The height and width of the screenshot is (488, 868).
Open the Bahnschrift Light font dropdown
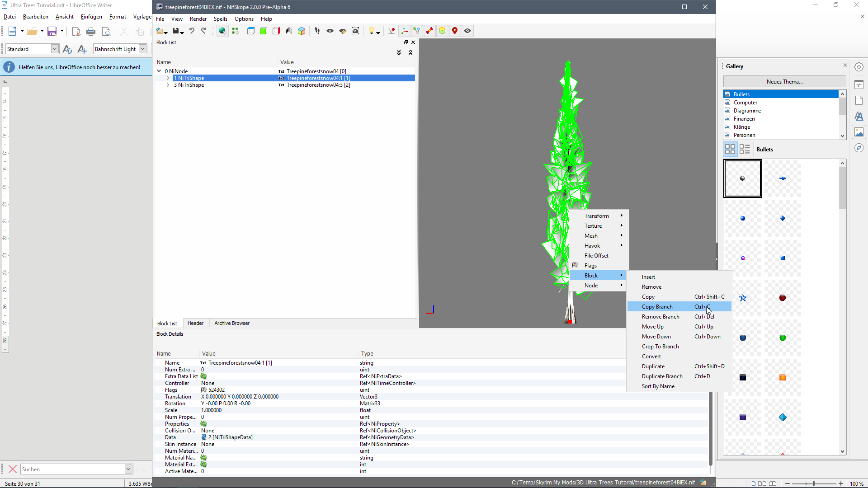[x=142, y=49]
